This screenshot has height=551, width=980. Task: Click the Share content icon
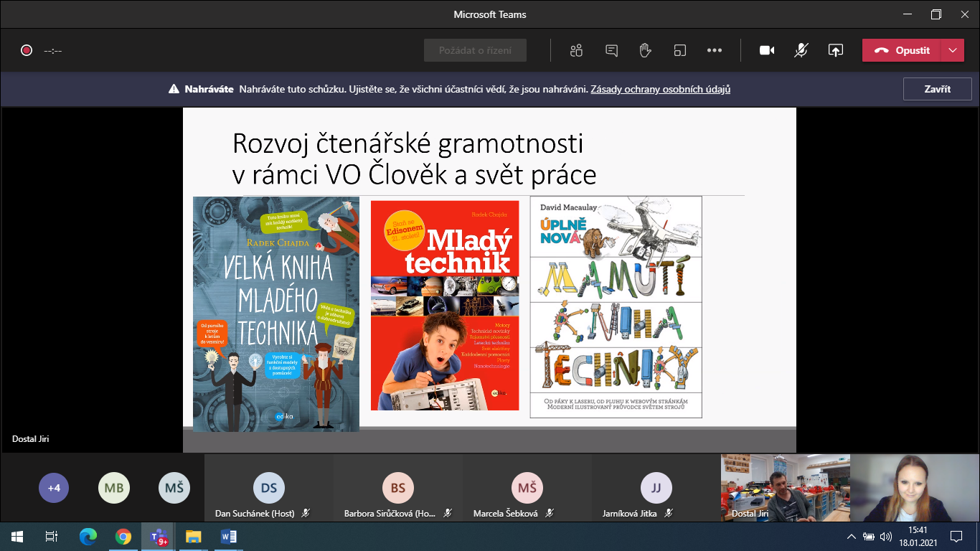point(835,50)
